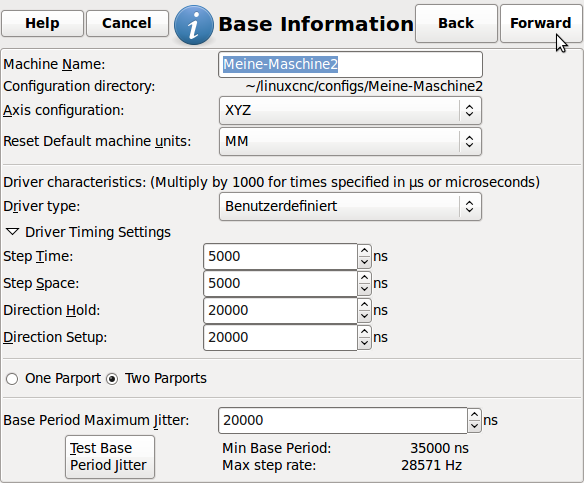Click into the Machine Name text field
The width and height of the screenshot is (584, 483).
[x=350, y=64]
